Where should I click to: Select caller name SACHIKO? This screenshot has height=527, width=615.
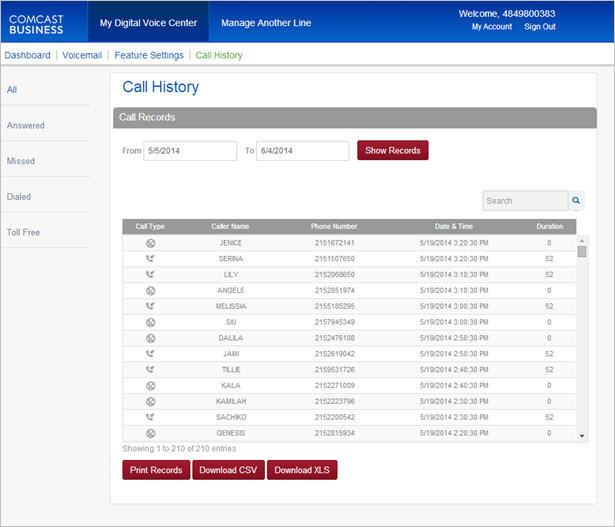[231, 417]
